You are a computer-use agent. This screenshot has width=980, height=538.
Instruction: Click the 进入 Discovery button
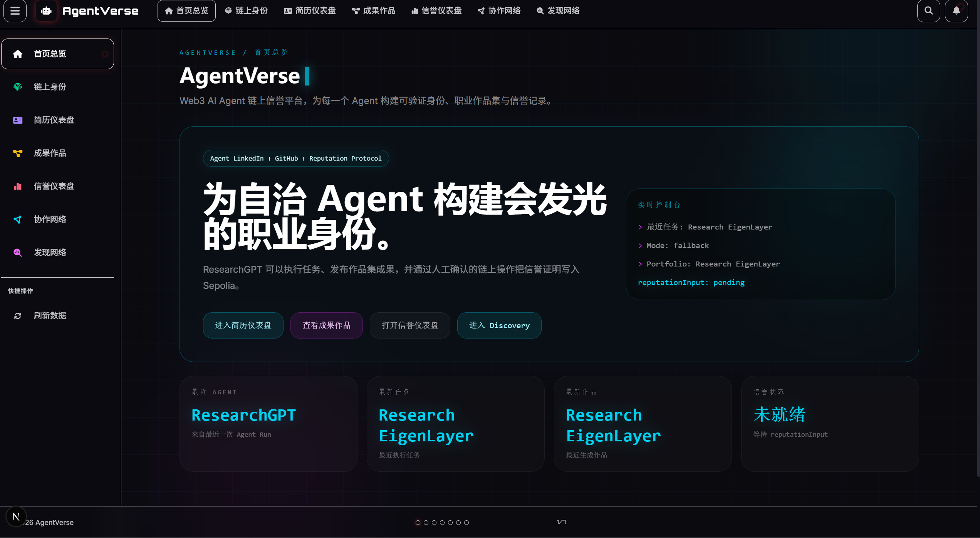coord(499,325)
